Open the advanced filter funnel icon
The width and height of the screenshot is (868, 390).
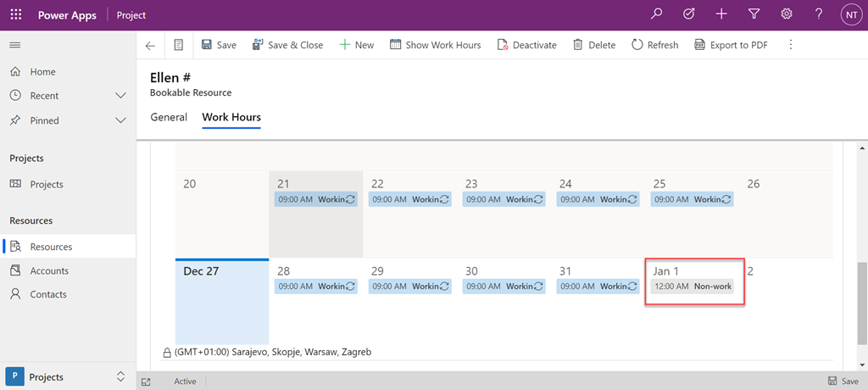pos(754,14)
